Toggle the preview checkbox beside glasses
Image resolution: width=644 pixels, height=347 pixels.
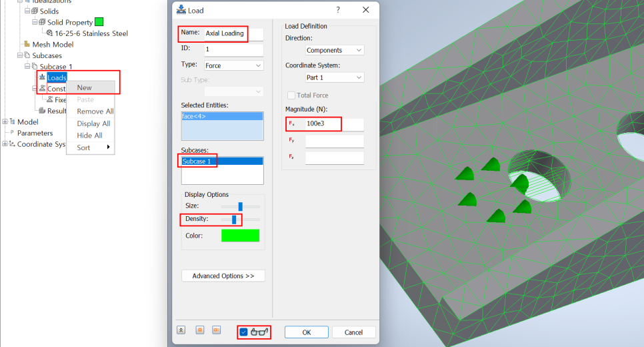(x=244, y=332)
